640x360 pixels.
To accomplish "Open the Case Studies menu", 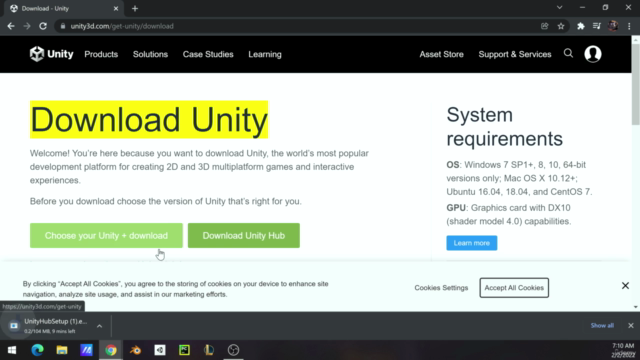I will coord(208,54).
